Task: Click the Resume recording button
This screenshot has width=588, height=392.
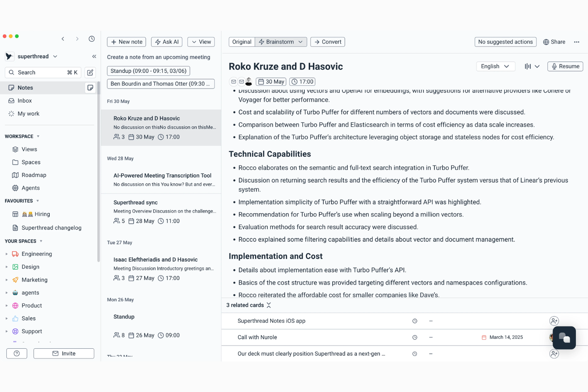Action: point(565,66)
